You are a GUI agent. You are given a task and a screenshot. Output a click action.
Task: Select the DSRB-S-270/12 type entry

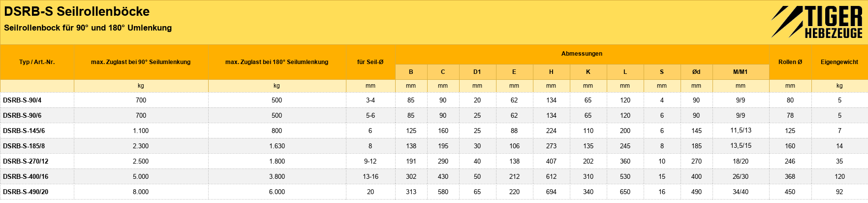pos(26,161)
